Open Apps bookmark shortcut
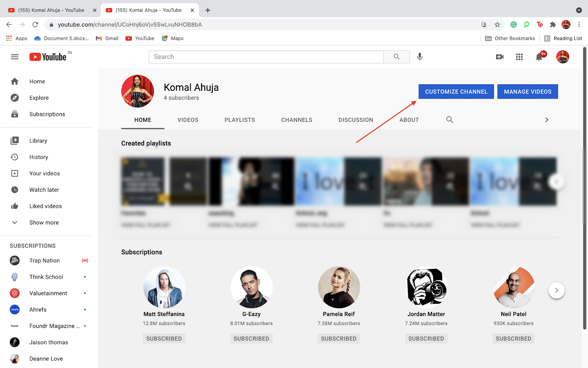Viewport: 588px width, 368px height. [17, 38]
